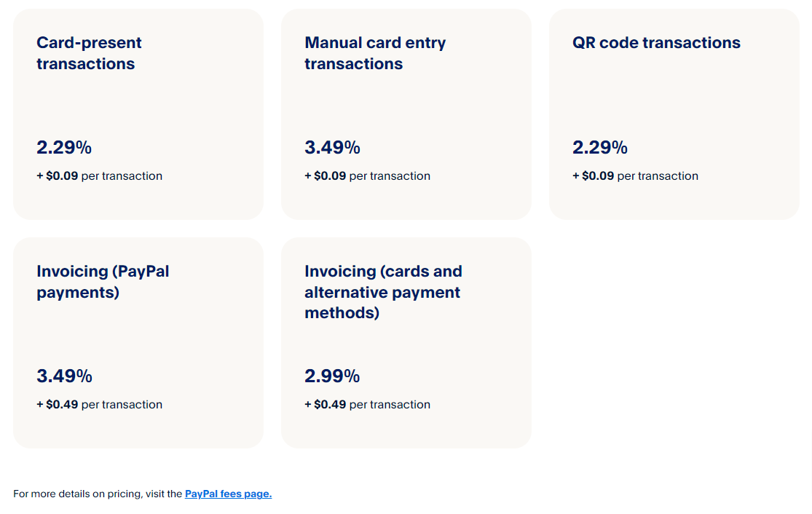Click the QR code transactions heading
This screenshot has width=812, height=514.
tap(656, 43)
